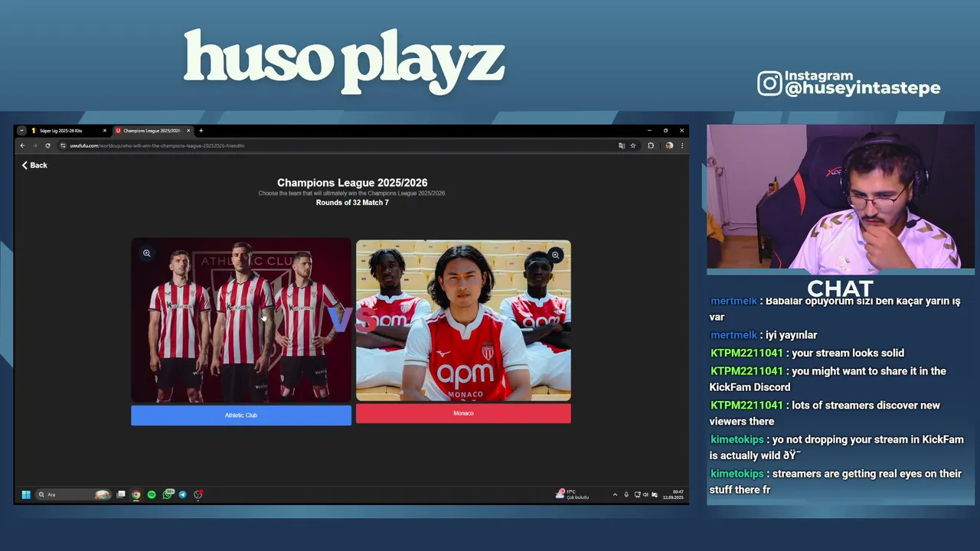Click the microphone tray icon

pyautogui.click(x=626, y=494)
